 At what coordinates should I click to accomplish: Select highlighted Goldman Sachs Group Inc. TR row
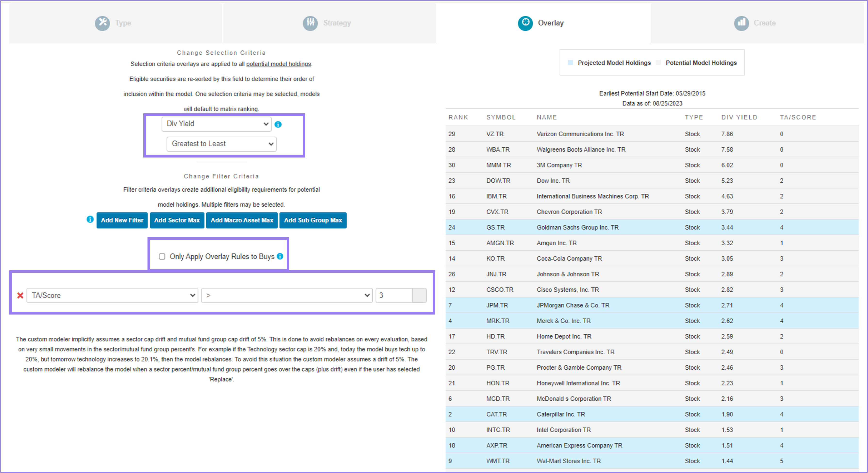(x=652, y=227)
